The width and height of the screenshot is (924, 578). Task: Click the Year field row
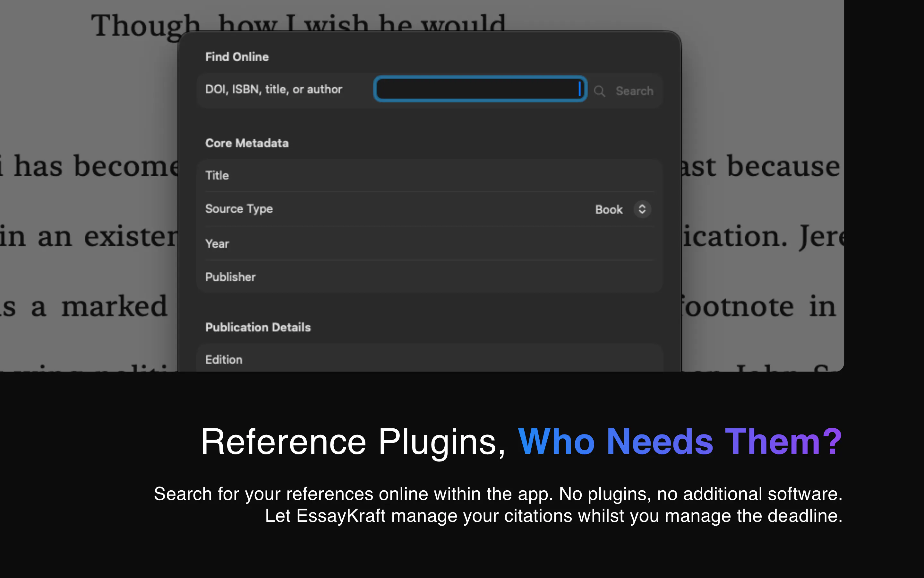(430, 243)
